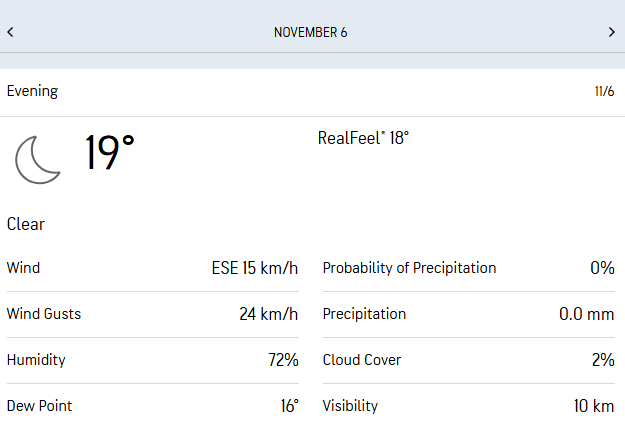
Task: Go to previous day with left chevron
Action: coord(10,32)
